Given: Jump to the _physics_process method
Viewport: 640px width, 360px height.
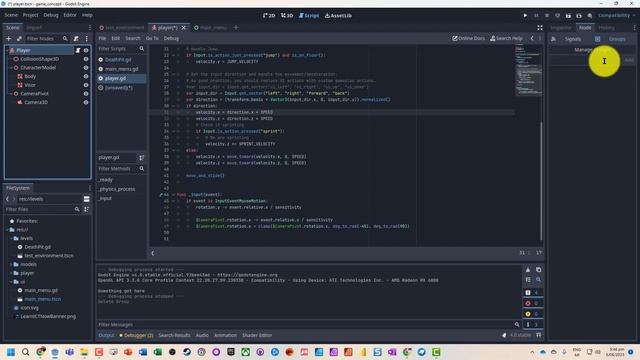Looking at the screenshot, I should click(x=117, y=189).
